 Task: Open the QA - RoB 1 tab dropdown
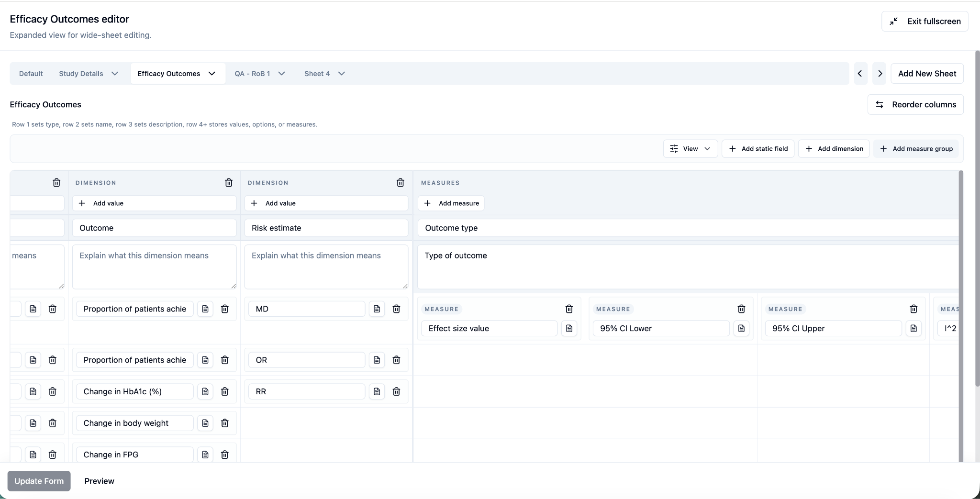point(282,74)
